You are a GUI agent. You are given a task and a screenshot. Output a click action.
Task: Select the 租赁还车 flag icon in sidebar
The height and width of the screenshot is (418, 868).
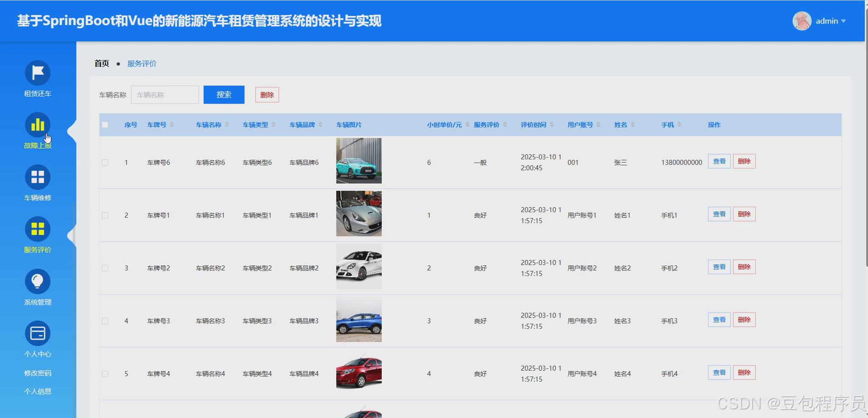(x=37, y=72)
